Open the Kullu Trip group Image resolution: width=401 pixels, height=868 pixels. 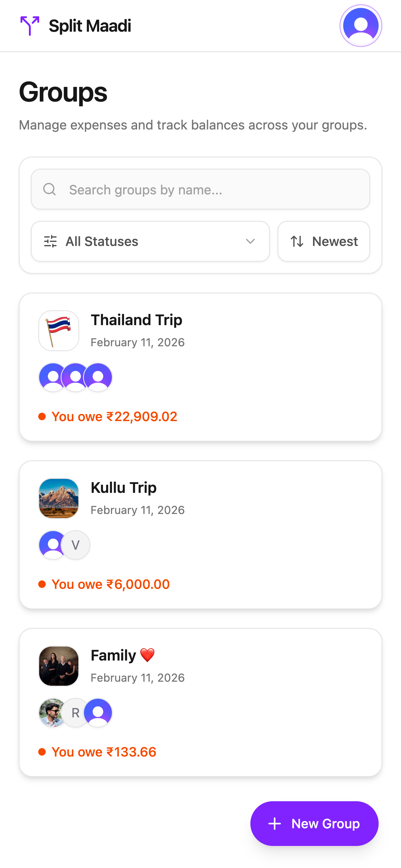point(123,488)
